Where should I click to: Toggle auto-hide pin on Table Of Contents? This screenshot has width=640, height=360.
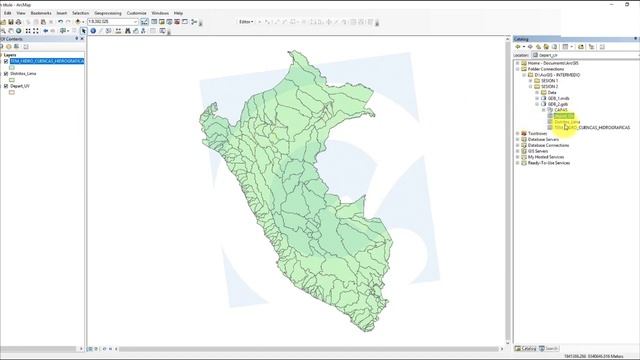click(x=76, y=39)
